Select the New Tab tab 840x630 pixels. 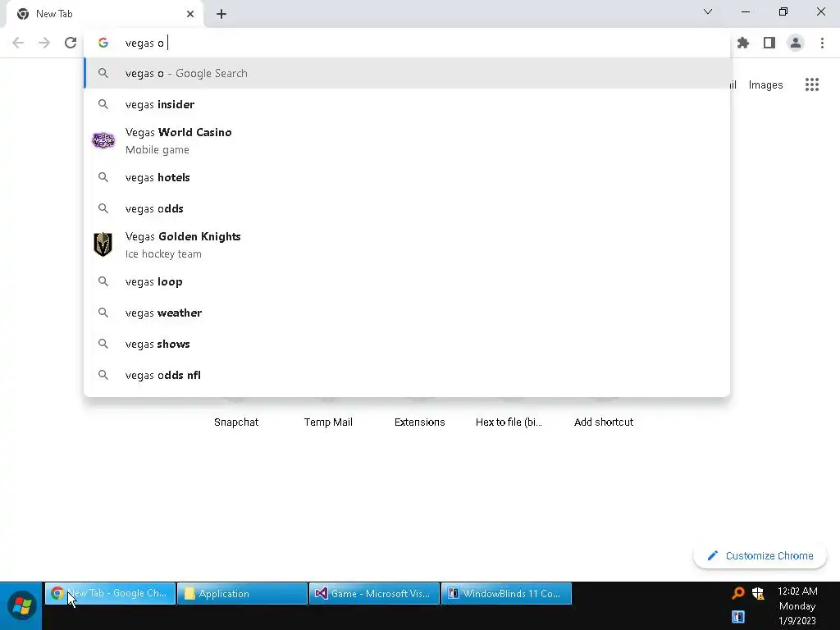tap(105, 14)
